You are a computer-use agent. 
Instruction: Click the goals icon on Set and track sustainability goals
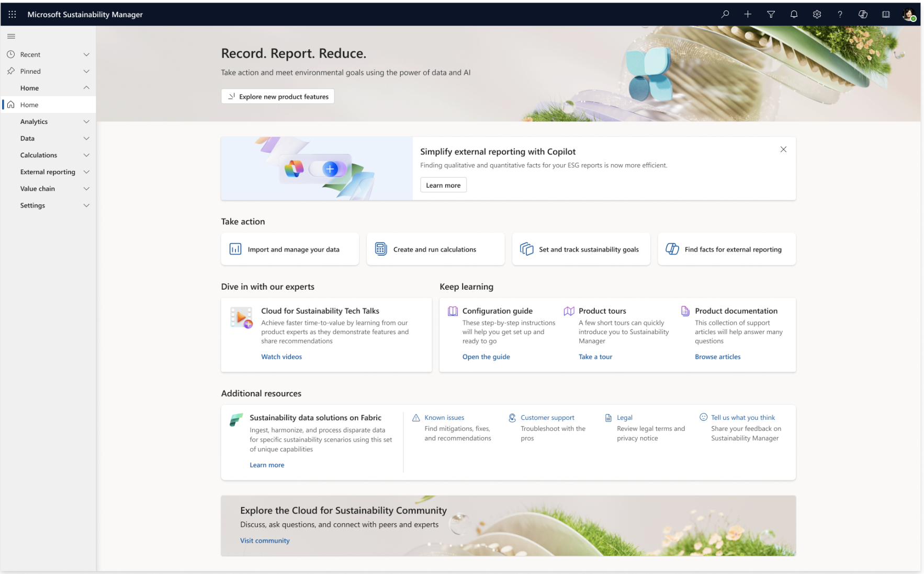[526, 249]
